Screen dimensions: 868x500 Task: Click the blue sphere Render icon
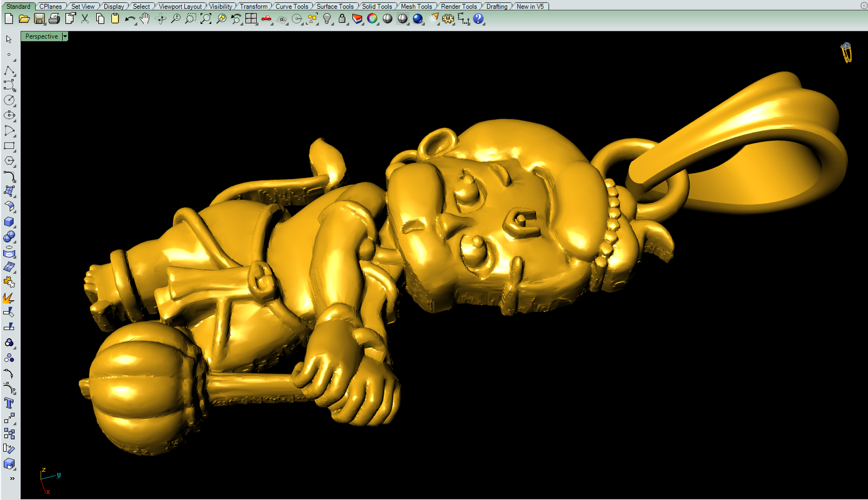(x=418, y=19)
